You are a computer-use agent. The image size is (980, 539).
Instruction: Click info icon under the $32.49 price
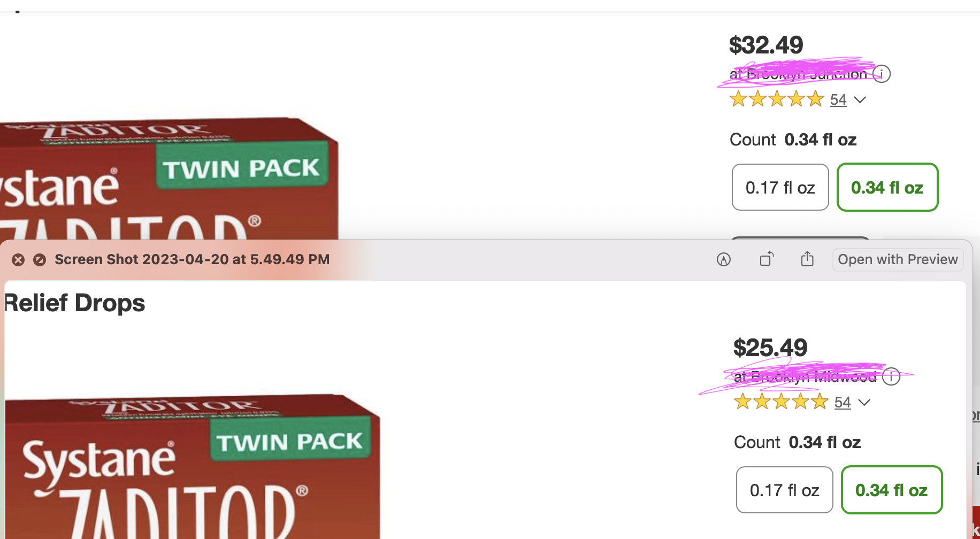click(882, 74)
